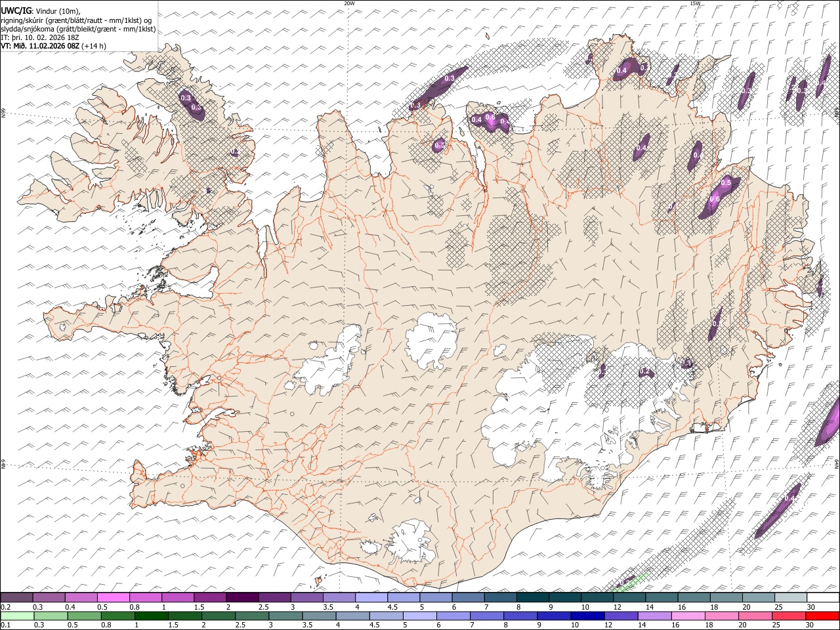Click the pale green 0.1 swatch in the lower scale

click(17, 616)
